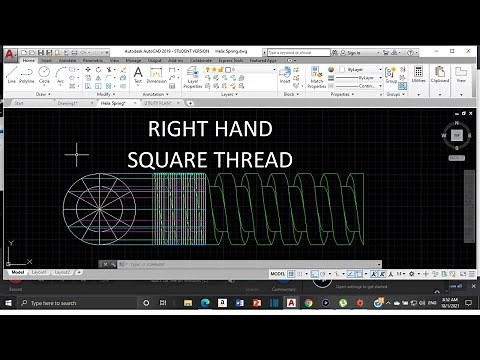The height and width of the screenshot is (360, 480).
Task: Select the Line tool
Action: pyautogui.click(x=11, y=75)
